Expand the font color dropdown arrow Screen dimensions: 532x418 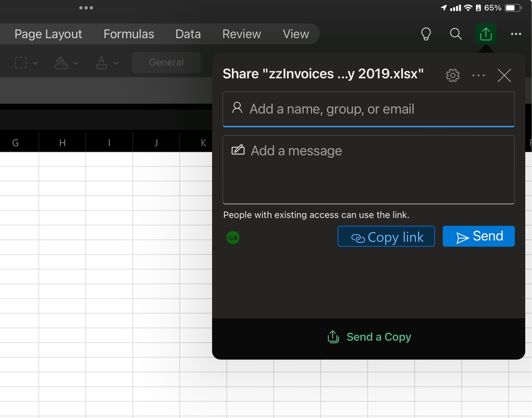click(116, 63)
